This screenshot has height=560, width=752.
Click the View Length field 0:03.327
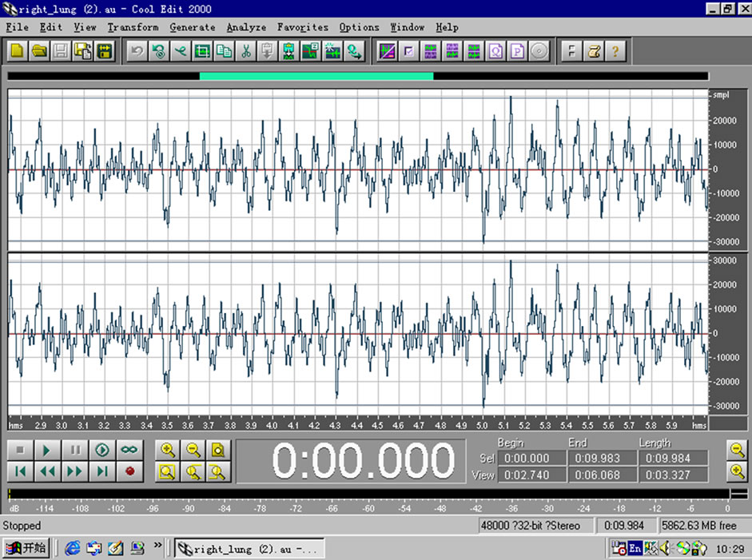(x=674, y=475)
